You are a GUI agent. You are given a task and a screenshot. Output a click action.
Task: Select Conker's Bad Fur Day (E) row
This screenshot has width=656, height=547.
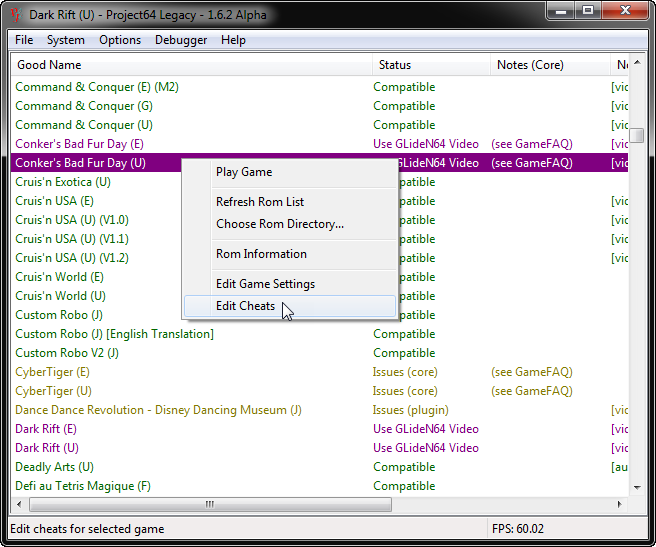(x=320, y=144)
